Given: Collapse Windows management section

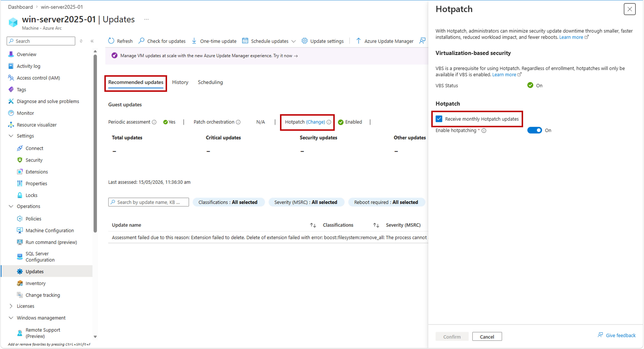Looking at the screenshot, I should [11, 318].
